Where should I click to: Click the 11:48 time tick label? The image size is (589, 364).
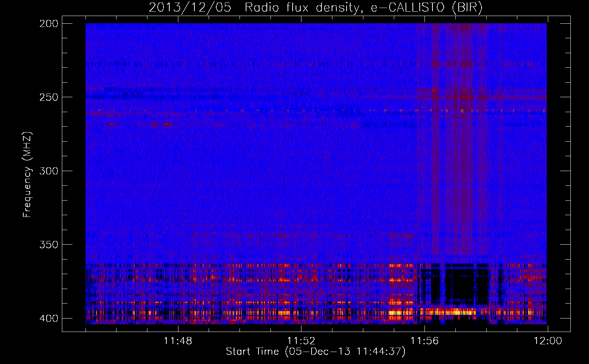[x=178, y=341]
